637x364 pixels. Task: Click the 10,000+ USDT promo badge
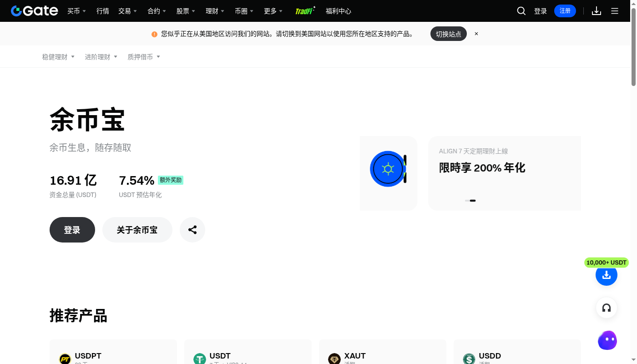(x=607, y=263)
